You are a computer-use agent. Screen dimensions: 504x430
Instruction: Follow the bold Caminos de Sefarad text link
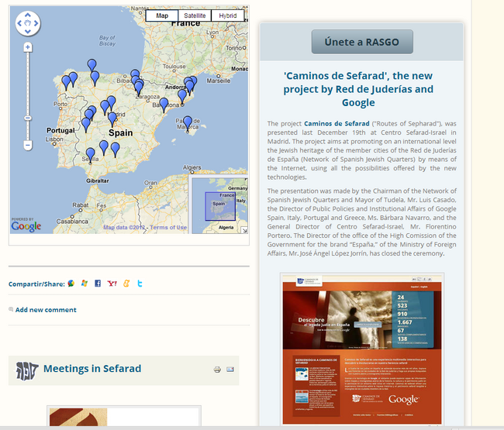[337, 124]
